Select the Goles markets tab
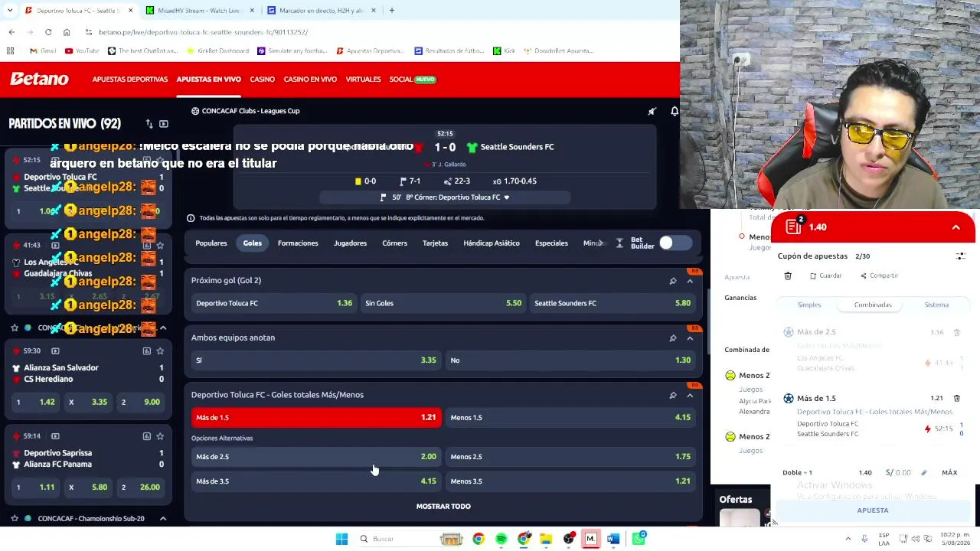 coord(253,243)
